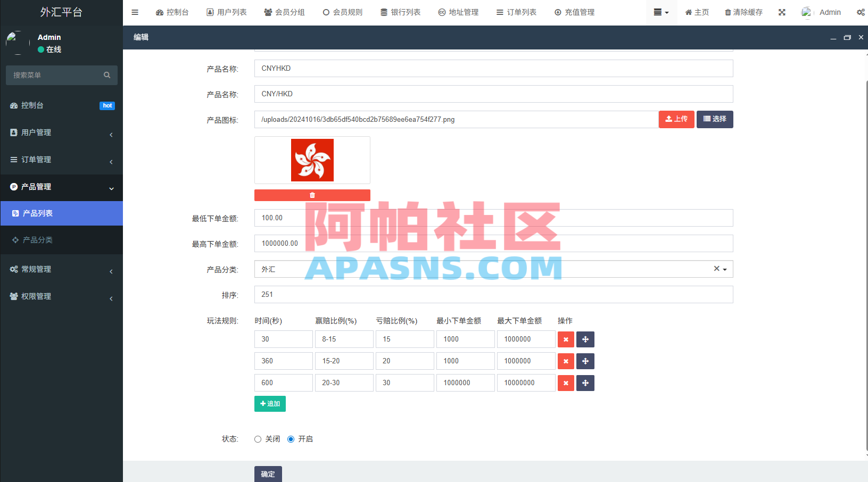Click the 最低下单金额 field 100.00

click(493, 218)
